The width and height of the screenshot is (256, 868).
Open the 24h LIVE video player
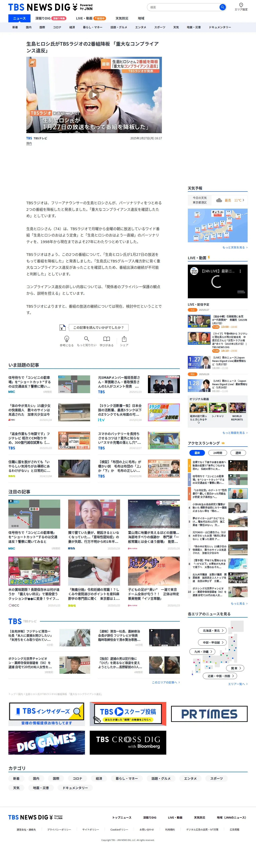coord(218,281)
